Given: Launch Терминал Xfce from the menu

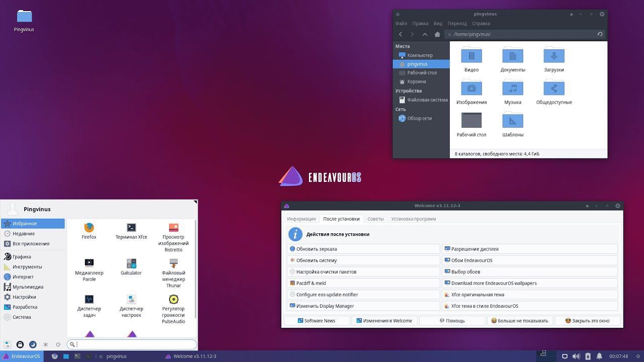Looking at the screenshot, I should tap(131, 231).
